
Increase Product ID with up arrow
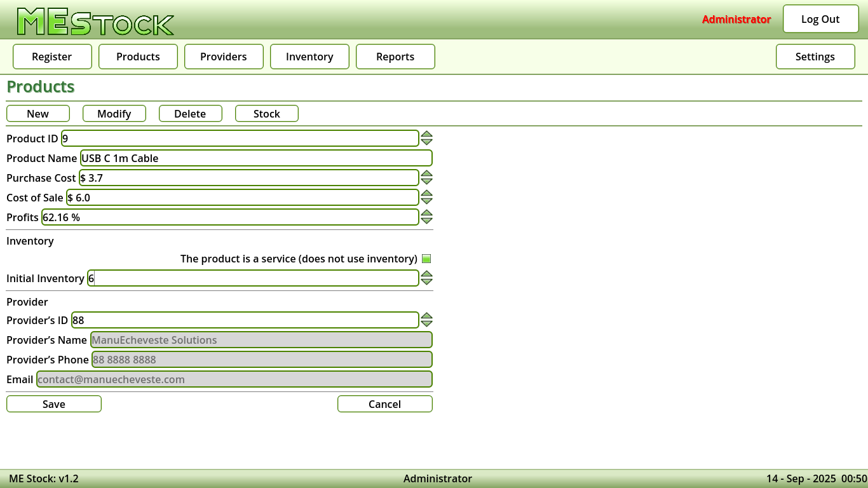coord(426,134)
